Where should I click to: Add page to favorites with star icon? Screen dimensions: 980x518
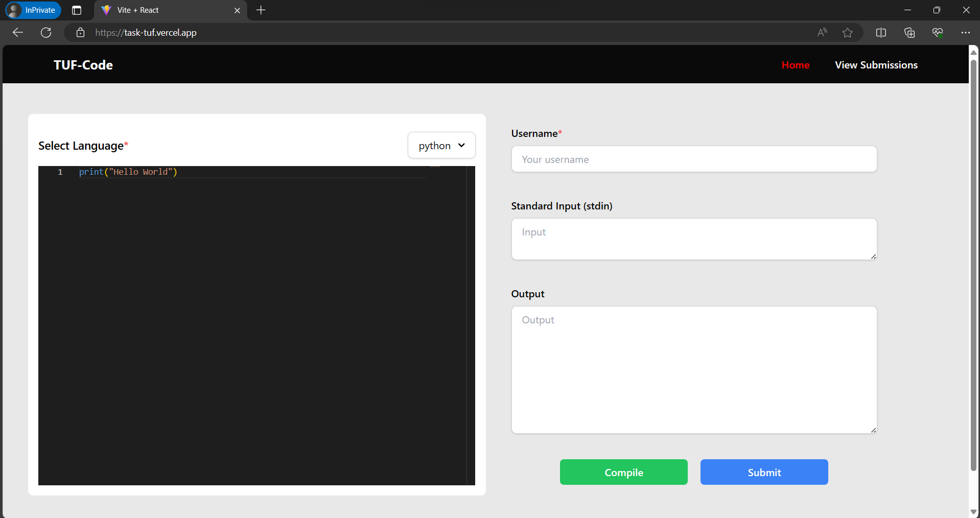point(848,33)
